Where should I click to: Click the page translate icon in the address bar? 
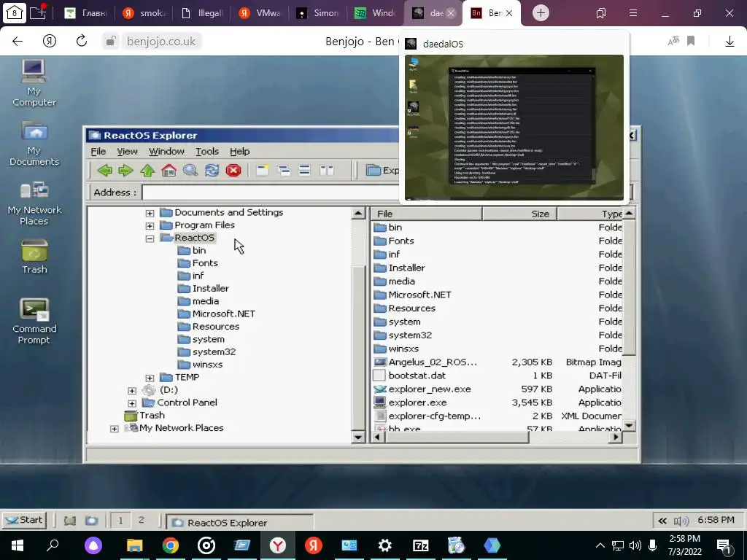click(673, 42)
